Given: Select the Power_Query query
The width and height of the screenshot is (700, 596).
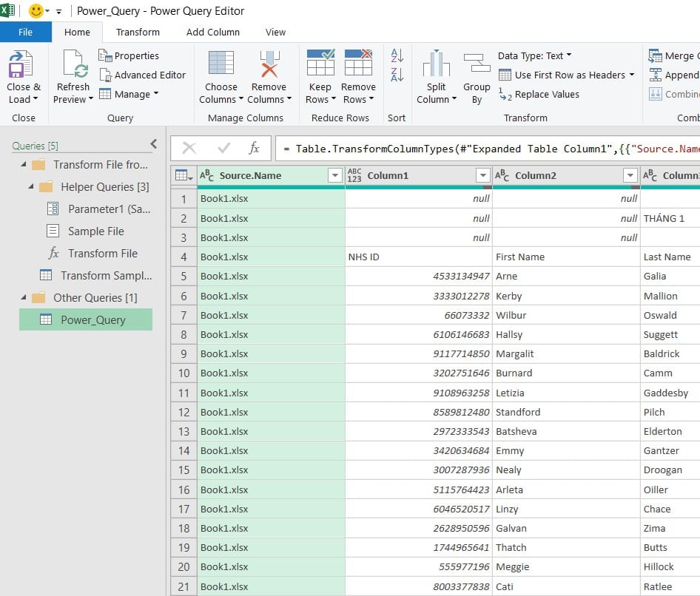Looking at the screenshot, I should click(x=86, y=319).
